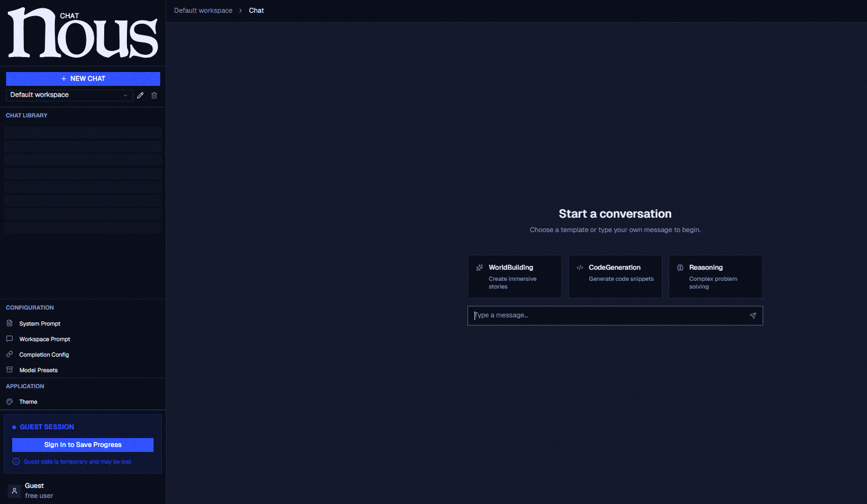Click the Model Presets archive icon

click(x=9, y=370)
